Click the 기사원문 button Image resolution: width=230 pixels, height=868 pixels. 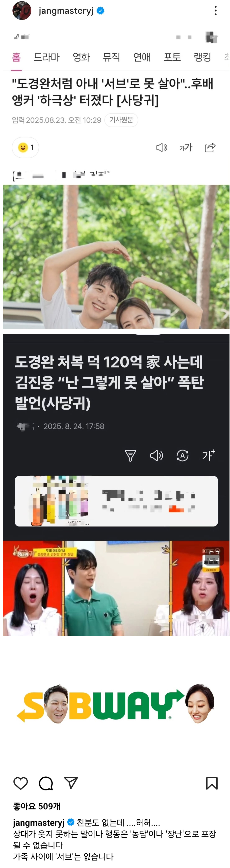tap(121, 120)
